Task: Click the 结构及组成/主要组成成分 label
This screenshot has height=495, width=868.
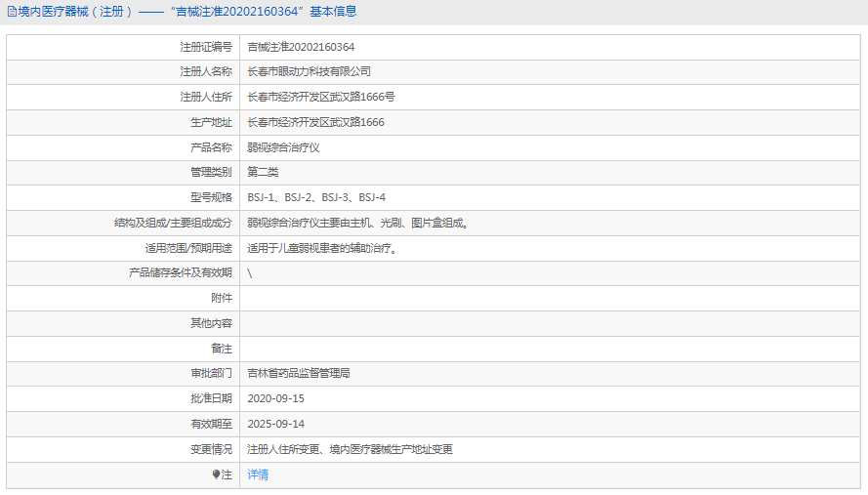Action: click(x=173, y=224)
